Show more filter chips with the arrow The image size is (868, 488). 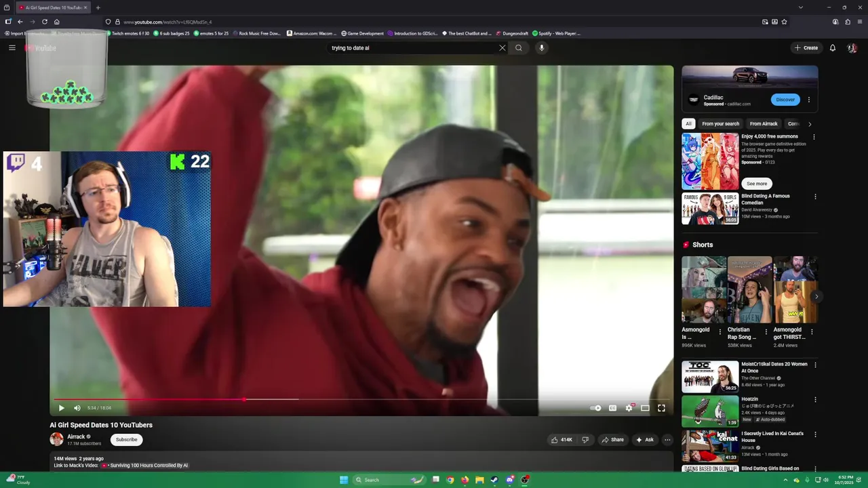click(810, 124)
